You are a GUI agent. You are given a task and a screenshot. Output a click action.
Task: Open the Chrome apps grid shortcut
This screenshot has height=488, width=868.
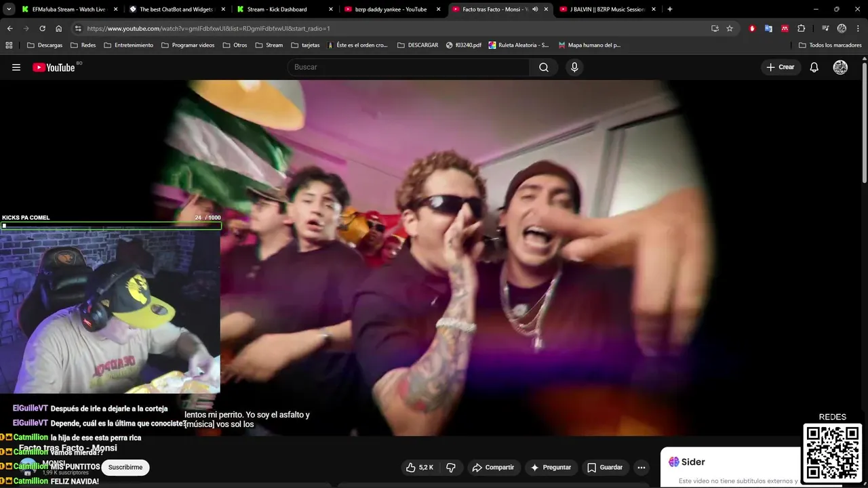[9, 45]
